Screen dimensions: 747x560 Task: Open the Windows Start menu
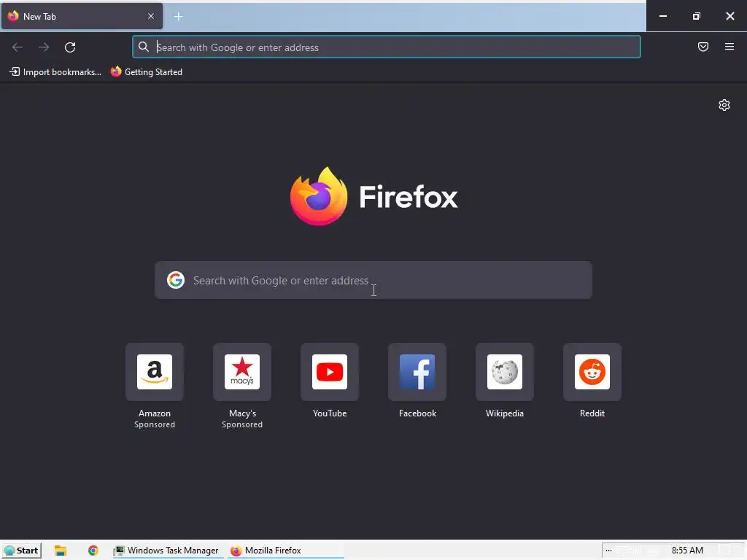21,551
